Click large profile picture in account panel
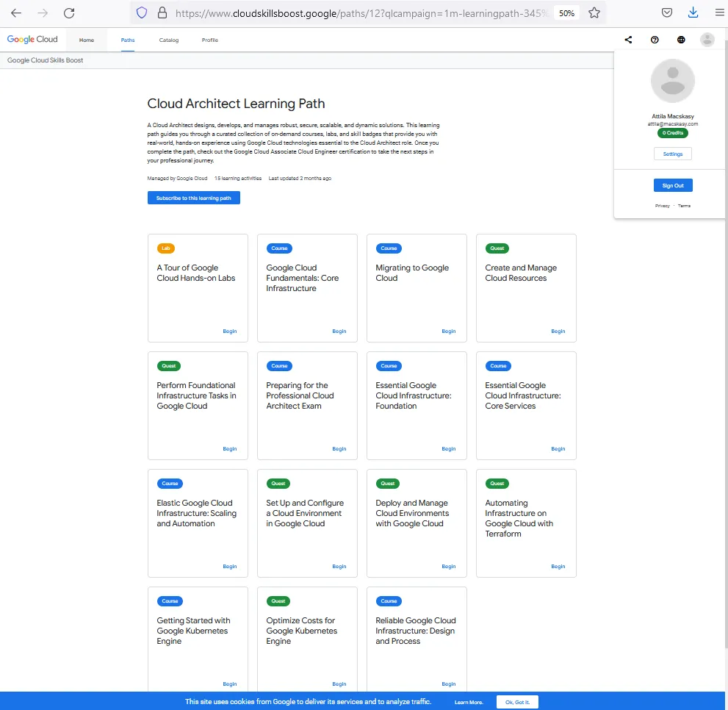728x710 pixels. pyautogui.click(x=673, y=81)
